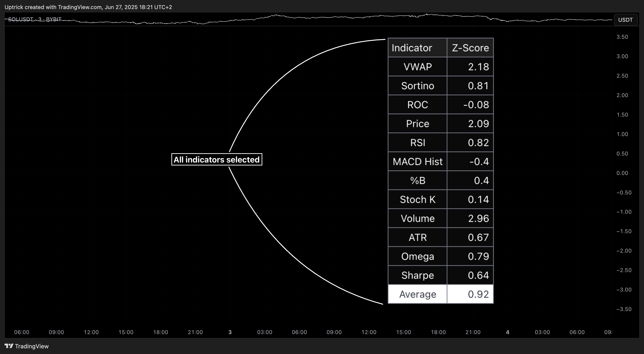Select the Price indicator cell
The height and width of the screenshot is (354, 644).
pyautogui.click(x=417, y=124)
